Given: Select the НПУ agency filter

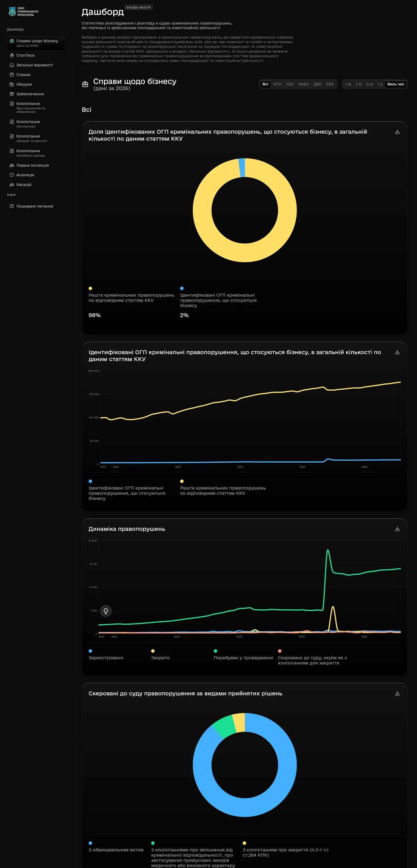Looking at the screenshot, I should click(x=277, y=84).
